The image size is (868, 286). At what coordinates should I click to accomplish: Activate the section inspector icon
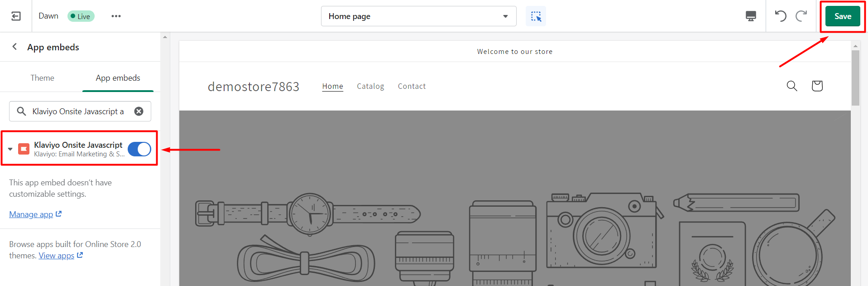pyautogui.click(x=536, y=16)
